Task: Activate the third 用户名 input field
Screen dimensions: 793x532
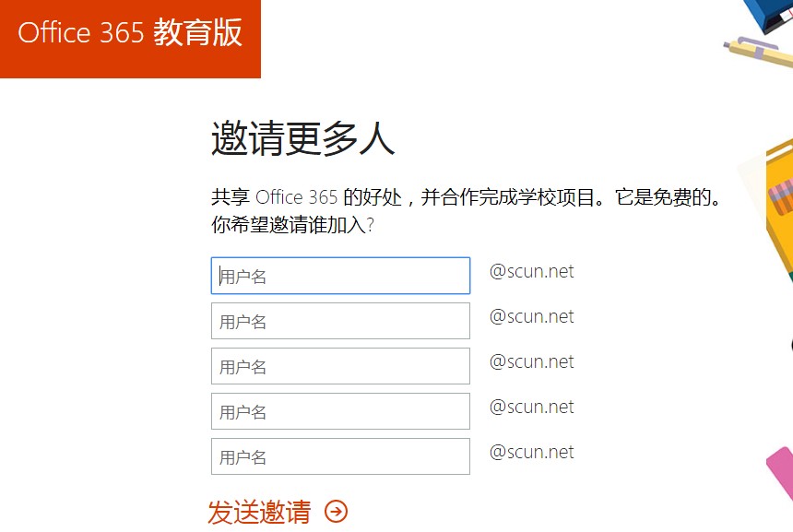Action: [x=340, y=366]
